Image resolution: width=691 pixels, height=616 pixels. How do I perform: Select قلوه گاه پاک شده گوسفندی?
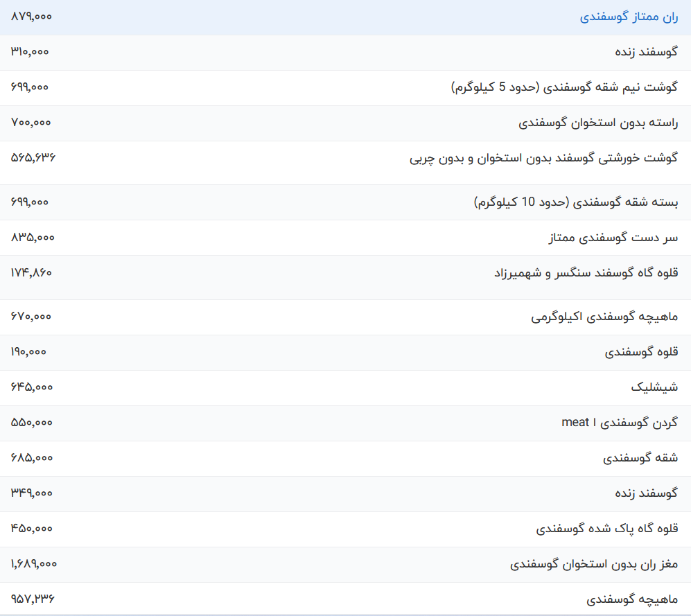pyautogui.click(x=607, y=528)
